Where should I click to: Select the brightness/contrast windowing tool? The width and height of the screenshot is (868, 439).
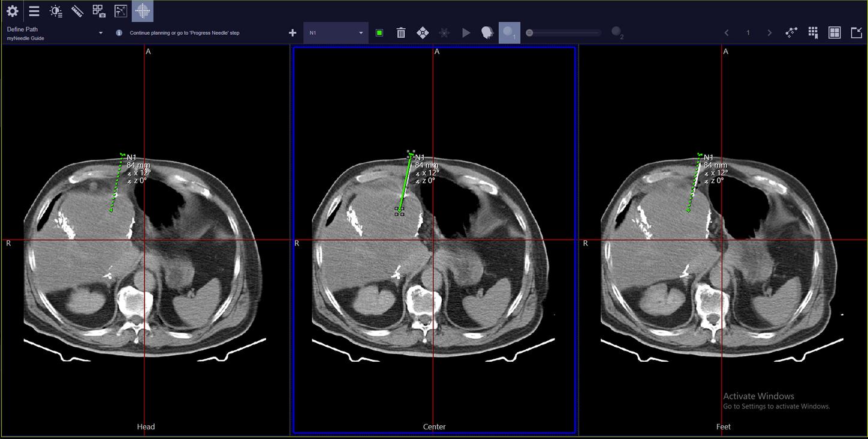(56, 11)
